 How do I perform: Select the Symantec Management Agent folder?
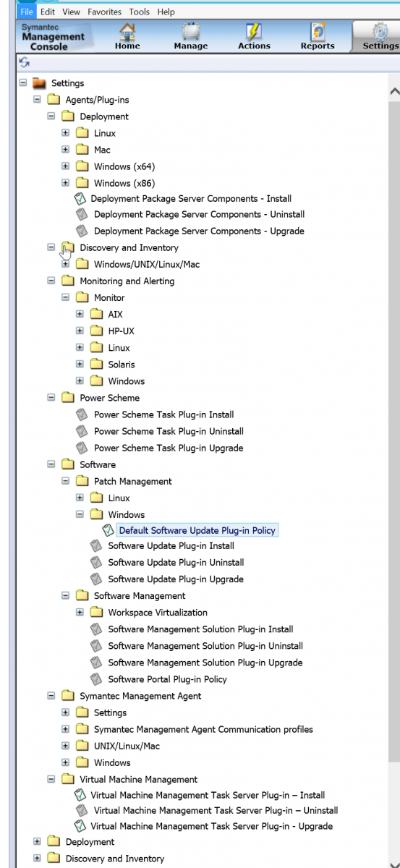coord(140,696)
